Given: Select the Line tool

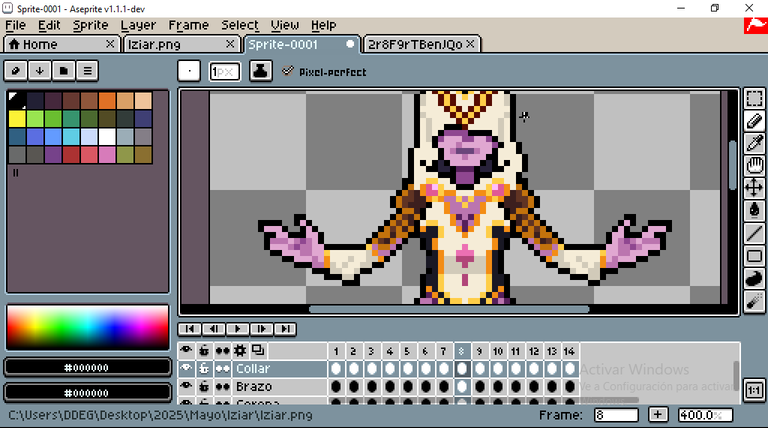Looking at the screenshot, I should tap(754, 233).
